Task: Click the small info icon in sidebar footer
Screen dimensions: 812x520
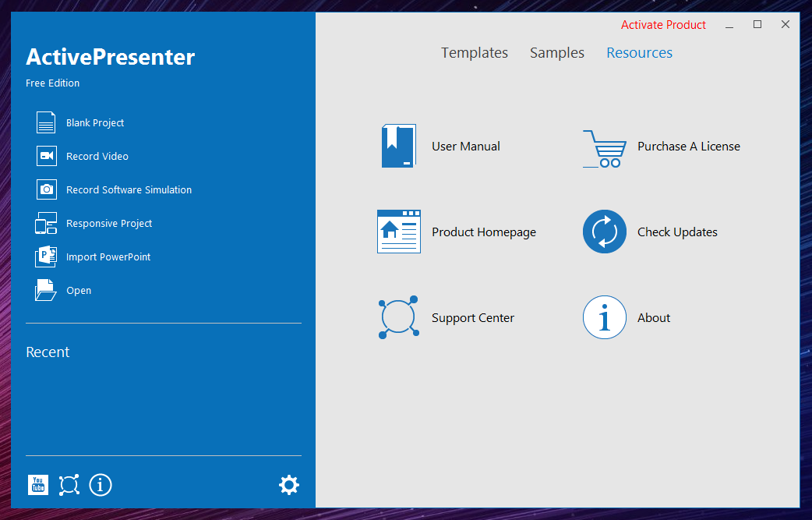Action: pyautogui.click(x=101, y=485)
